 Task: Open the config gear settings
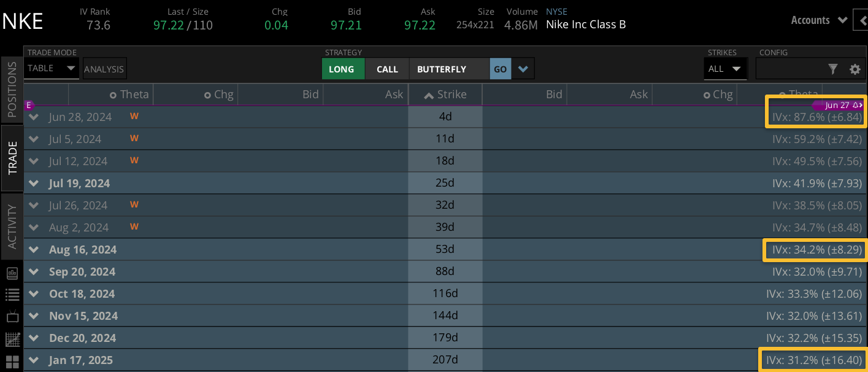855,69
